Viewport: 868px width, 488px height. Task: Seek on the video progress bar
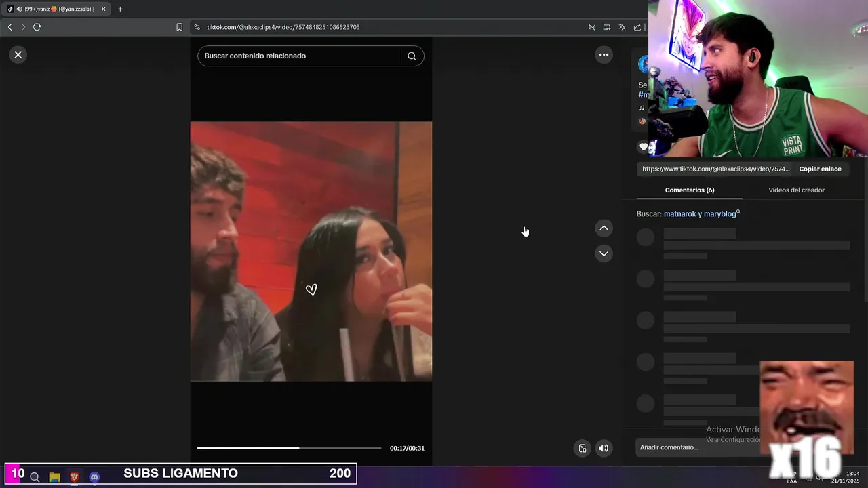(289, 448)
